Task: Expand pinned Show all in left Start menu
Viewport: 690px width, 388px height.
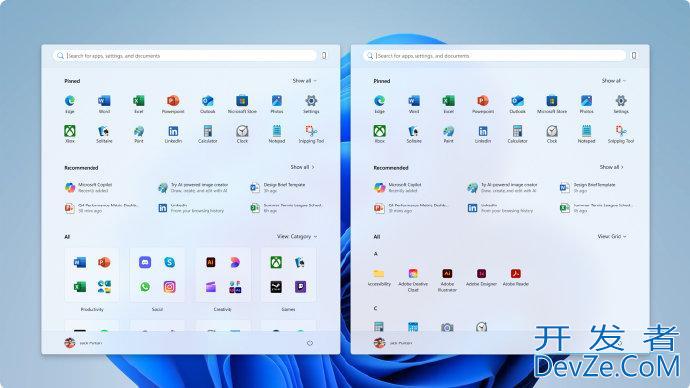Action: click(x=305, y=81)
